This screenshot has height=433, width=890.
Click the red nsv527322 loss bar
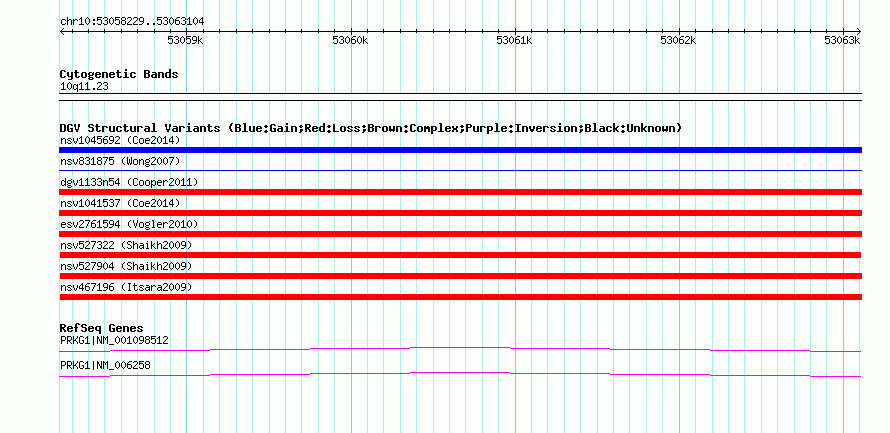pyautogui.click(x=460, y=255)
